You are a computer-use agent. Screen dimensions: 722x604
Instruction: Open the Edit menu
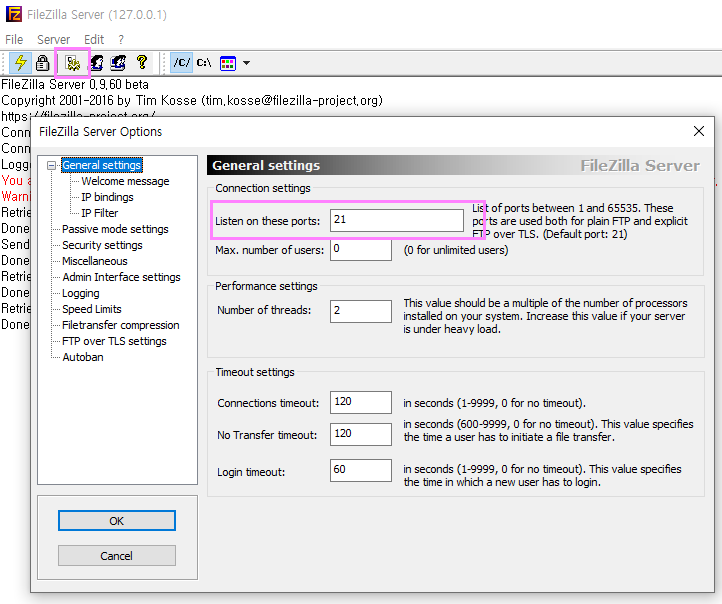[94, 40]
